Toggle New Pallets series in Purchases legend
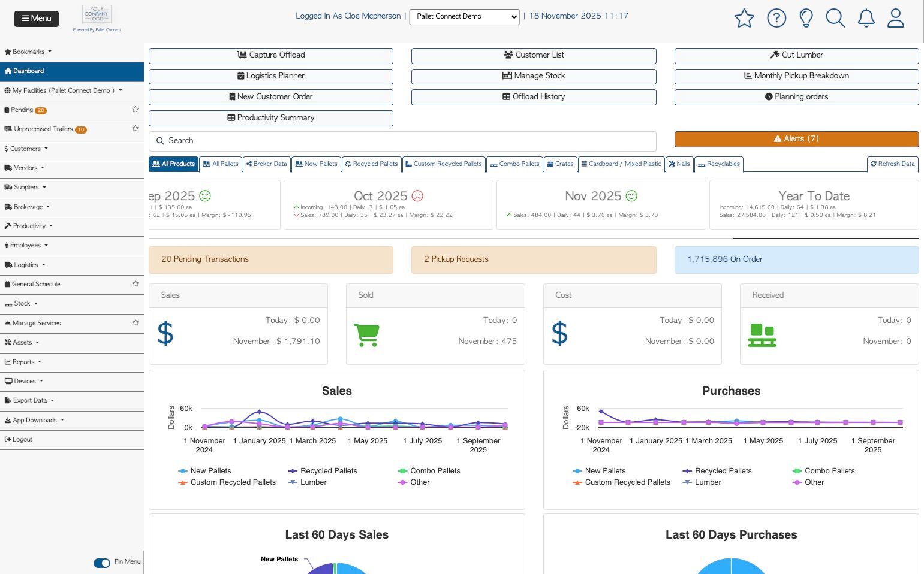The height and width of the screenshot is (574, 924). coord(599,471)
